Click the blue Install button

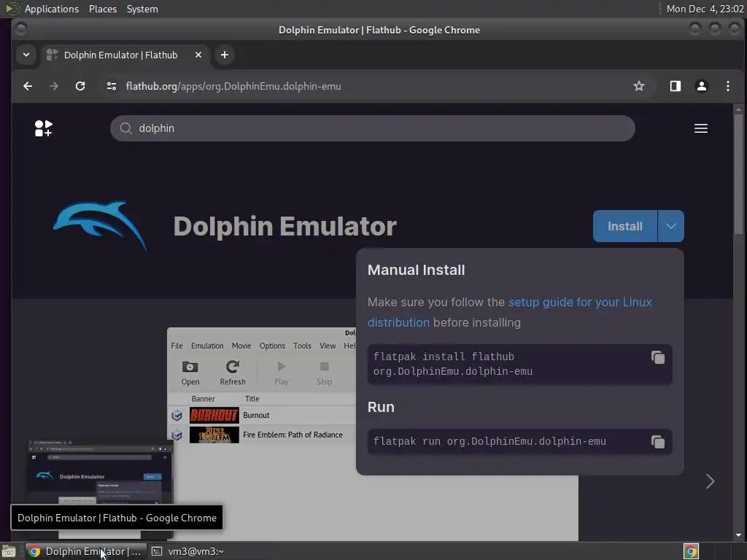point(624,226)
